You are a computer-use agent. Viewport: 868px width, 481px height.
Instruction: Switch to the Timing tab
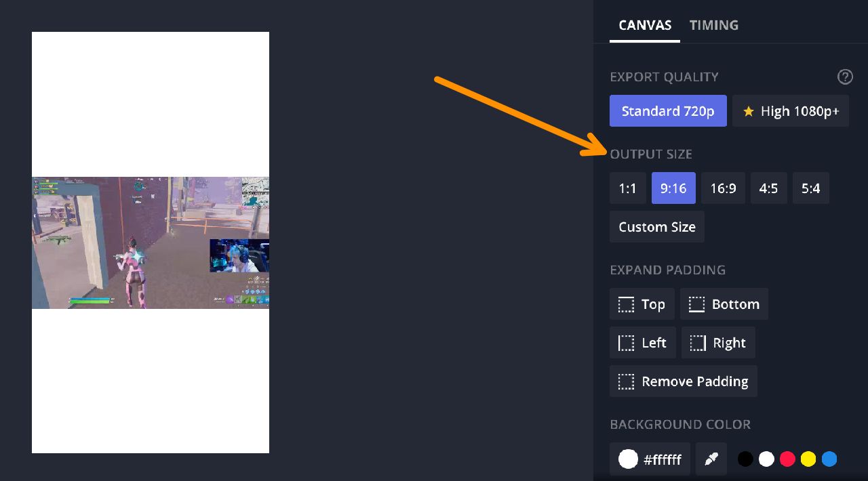pos(713,25)
